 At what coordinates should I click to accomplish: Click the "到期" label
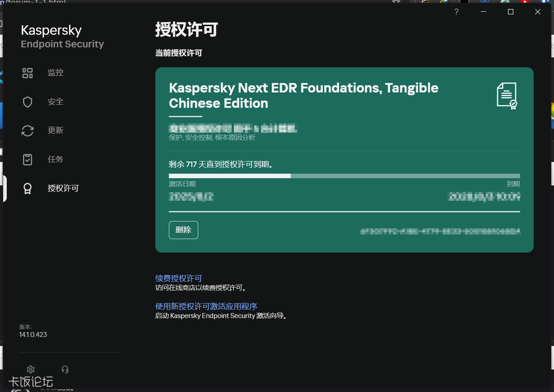click(513, 184)
